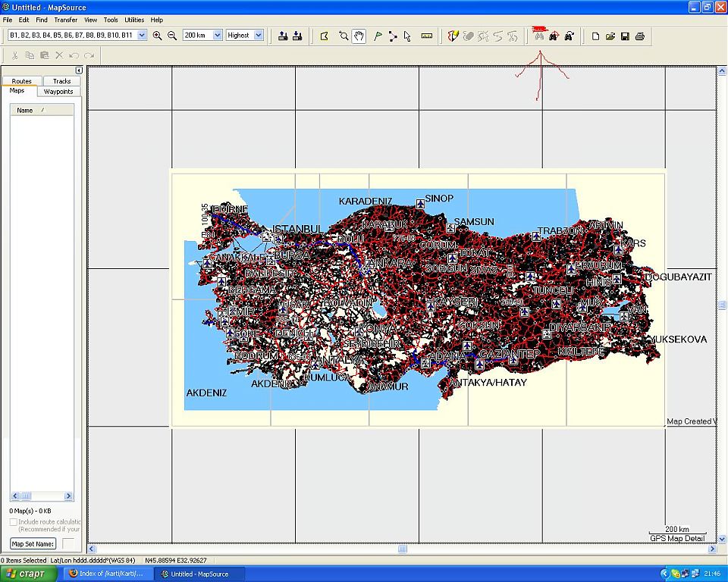The width and height of the screenshot is (728, 582).
Task: Open the 200 km zoom scale dropdown
Action: tap(217, 36)
